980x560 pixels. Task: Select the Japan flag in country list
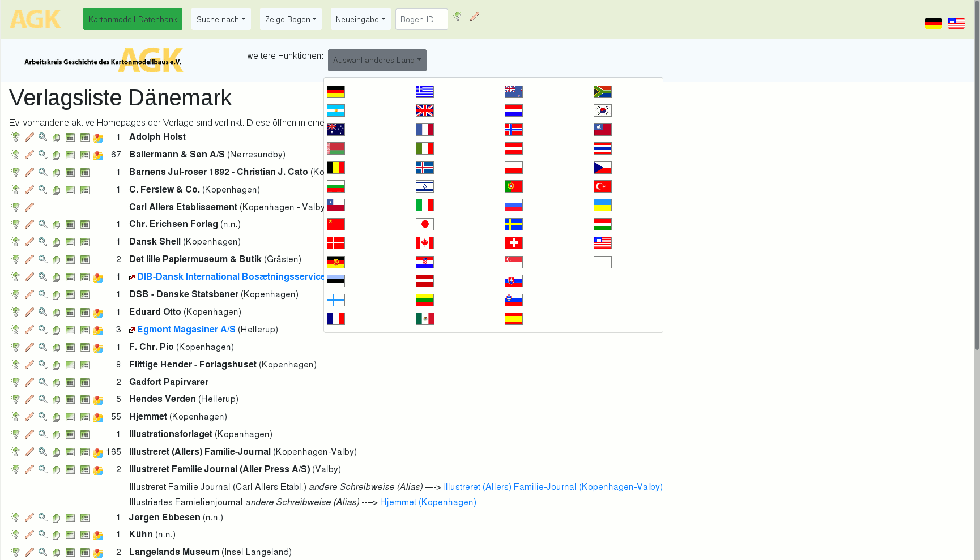click(x=425, y=224)
